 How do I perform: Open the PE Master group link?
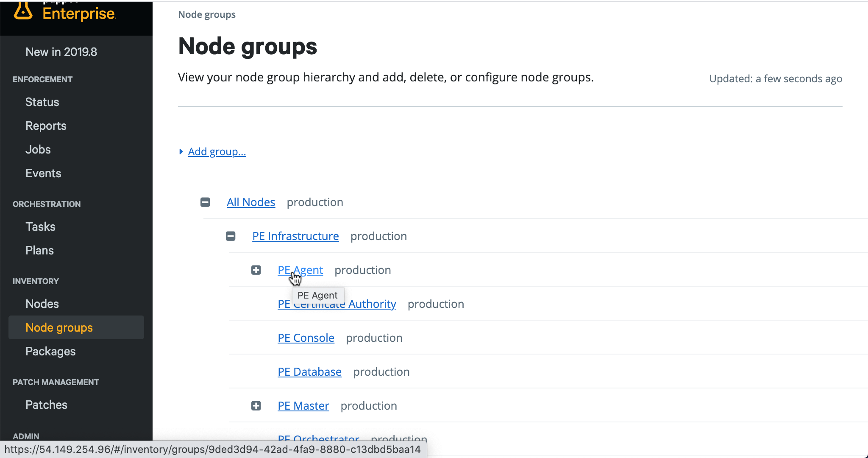(303, 406)
